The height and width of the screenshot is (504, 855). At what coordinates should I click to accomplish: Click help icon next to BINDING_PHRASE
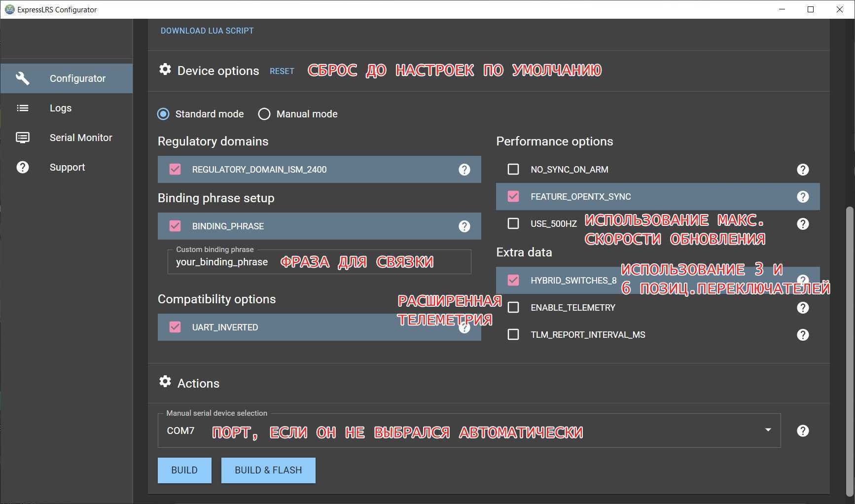coord(464,226)
